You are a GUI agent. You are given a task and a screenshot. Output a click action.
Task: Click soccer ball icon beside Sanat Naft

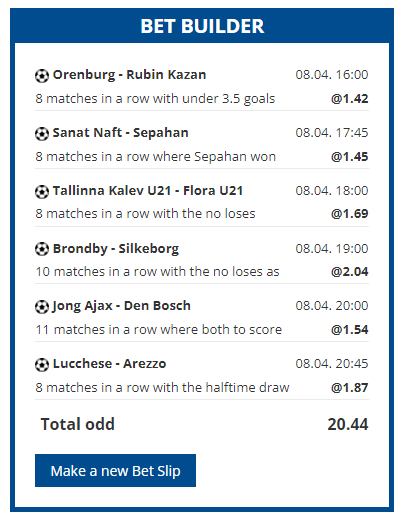point(42,134)
